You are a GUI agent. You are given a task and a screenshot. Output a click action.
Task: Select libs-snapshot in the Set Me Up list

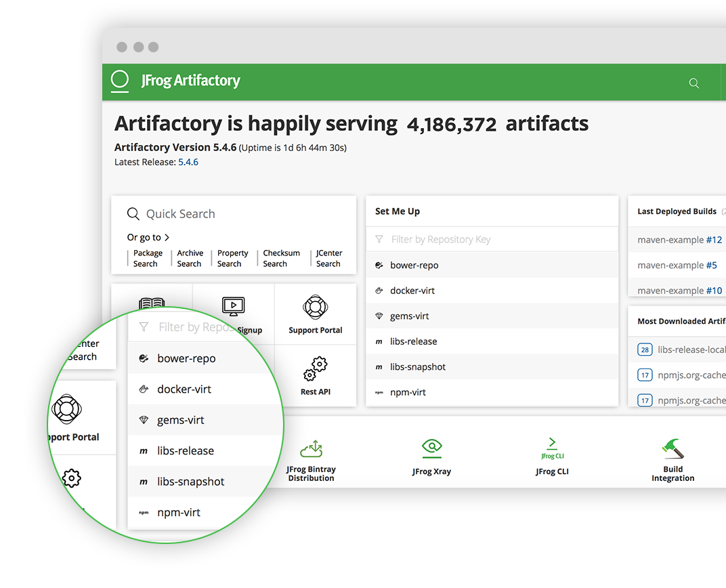coord(492,367)
